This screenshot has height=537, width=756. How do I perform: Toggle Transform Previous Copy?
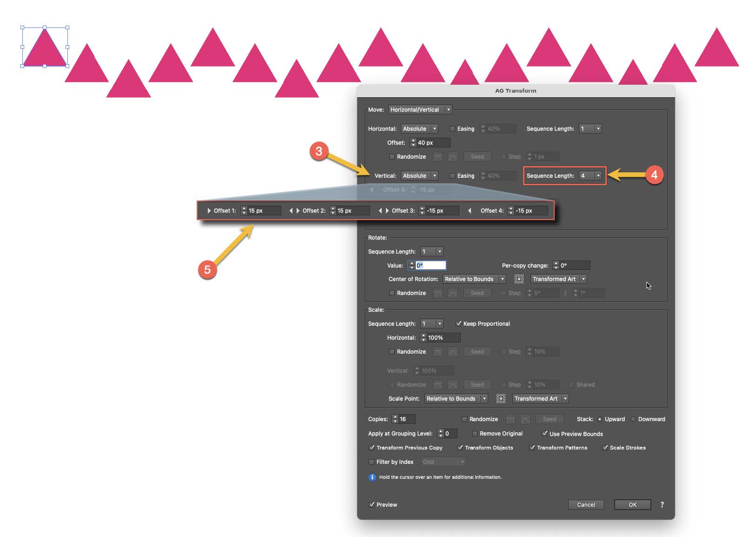[371, 448]
